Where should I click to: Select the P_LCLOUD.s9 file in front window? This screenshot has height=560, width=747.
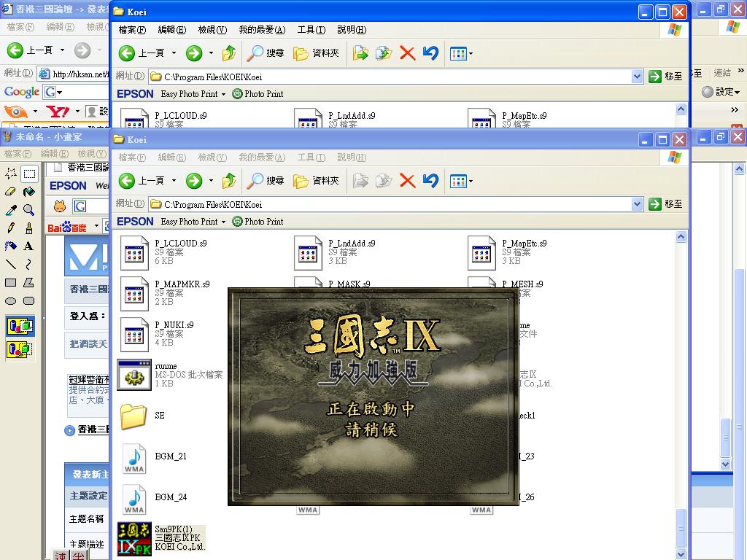pyautogui.click(x=164, y=253)
